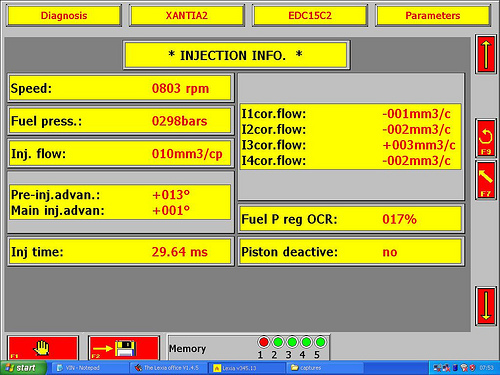Select the XANTIA2 header tab
The image size is (500, 375).
(x=187, y=15)
